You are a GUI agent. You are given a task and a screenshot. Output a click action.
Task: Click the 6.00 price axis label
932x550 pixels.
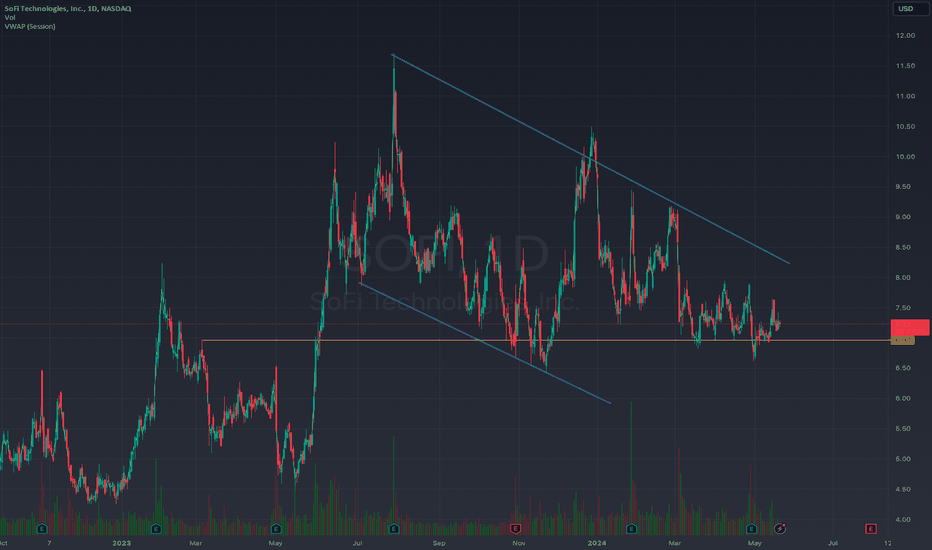pyautogui.click(x=905, y=398)
